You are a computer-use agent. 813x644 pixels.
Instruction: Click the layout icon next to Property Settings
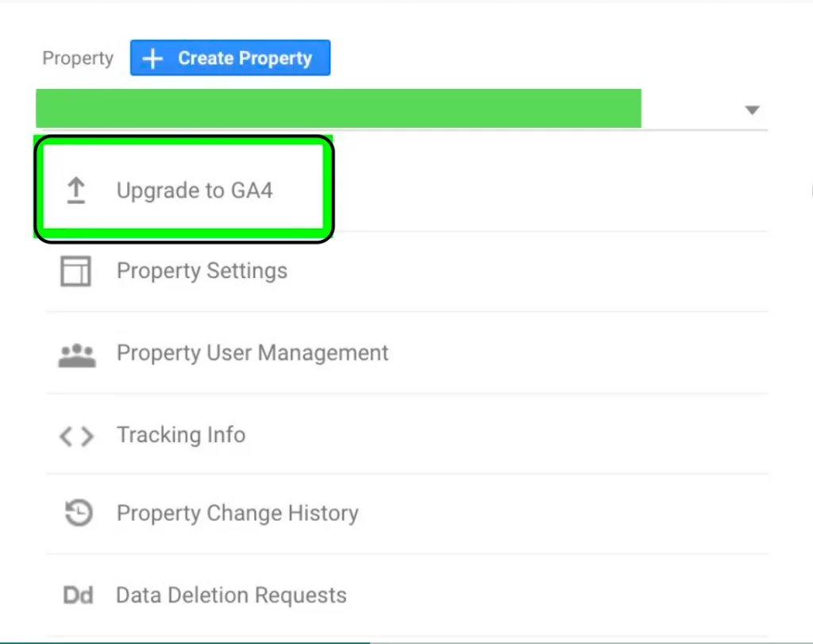click(x=75, y=271)
